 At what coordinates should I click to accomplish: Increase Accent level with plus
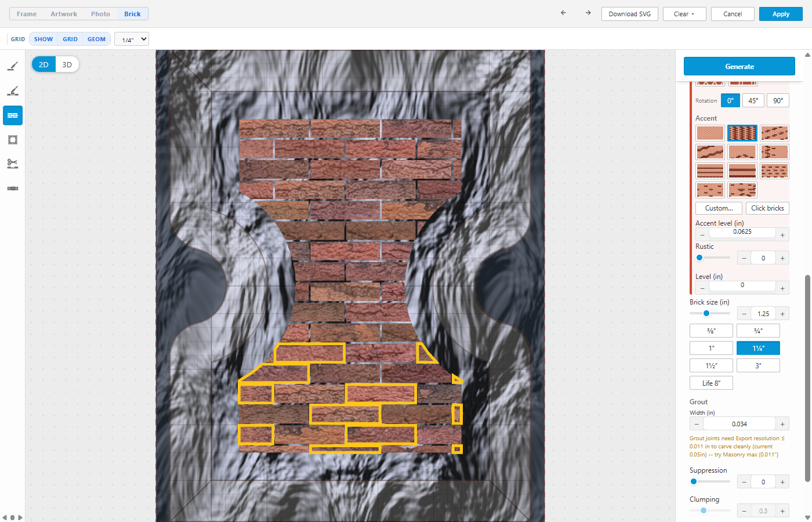point(782,235)
